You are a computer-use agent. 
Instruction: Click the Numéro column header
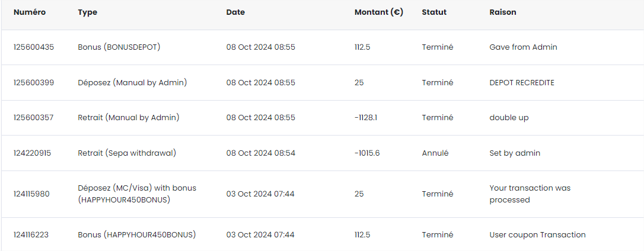pyautogui.click(x=30, y=12)
